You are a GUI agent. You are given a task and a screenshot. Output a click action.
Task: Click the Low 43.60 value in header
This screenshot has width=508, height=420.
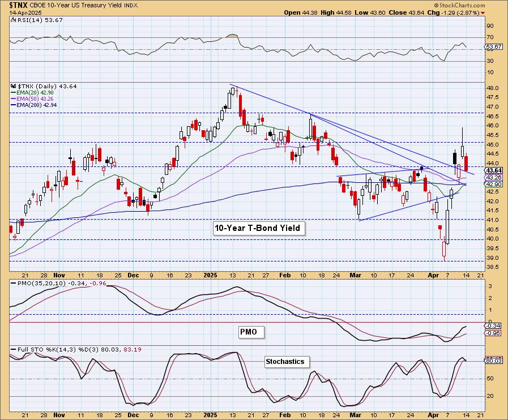370,12
